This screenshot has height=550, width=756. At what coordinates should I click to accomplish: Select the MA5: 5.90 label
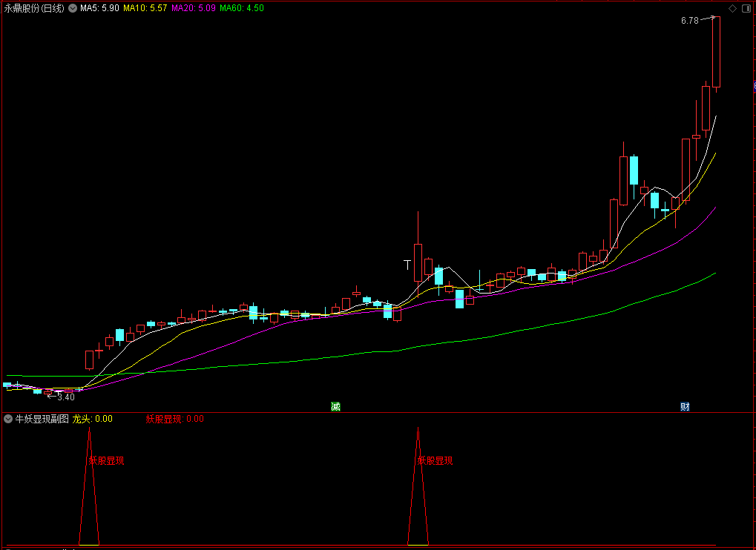point(100,8)
